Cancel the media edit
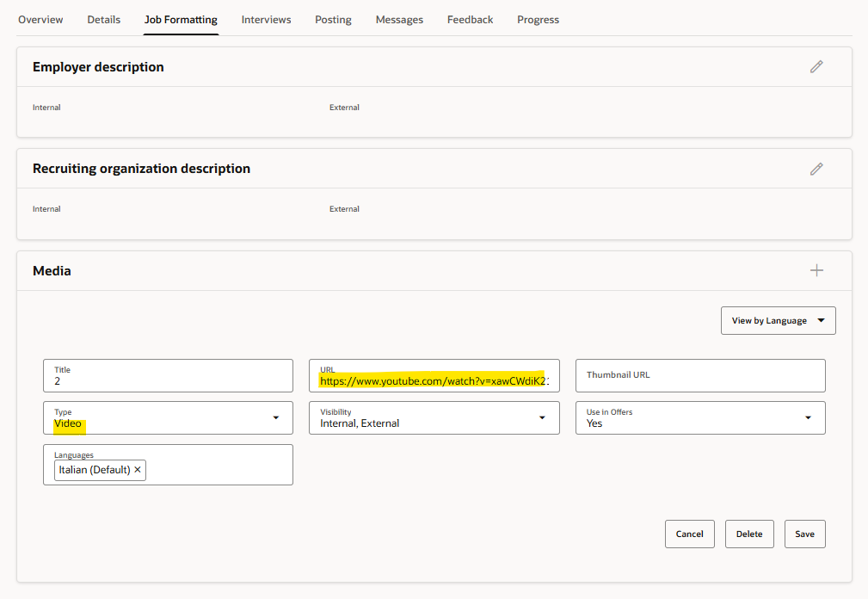 click(x=689, y=534)
